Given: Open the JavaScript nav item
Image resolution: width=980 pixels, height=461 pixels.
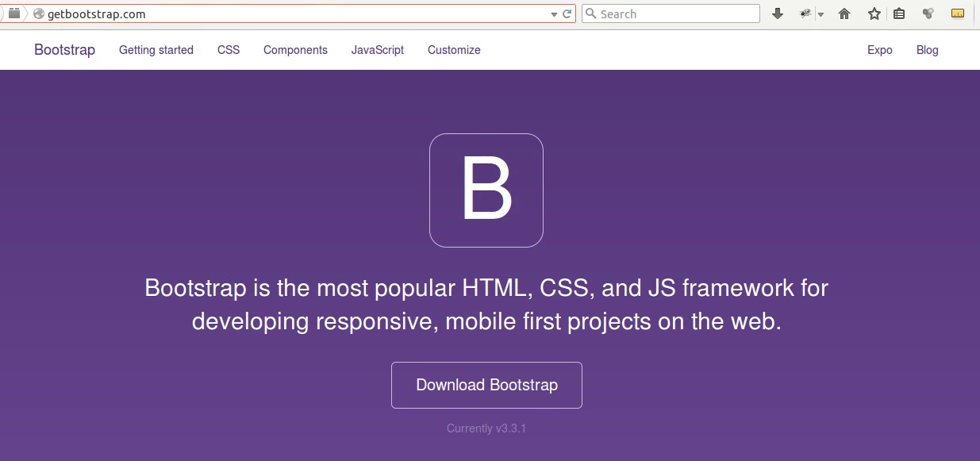Looking at the screenshot, I should pos(378,50).
